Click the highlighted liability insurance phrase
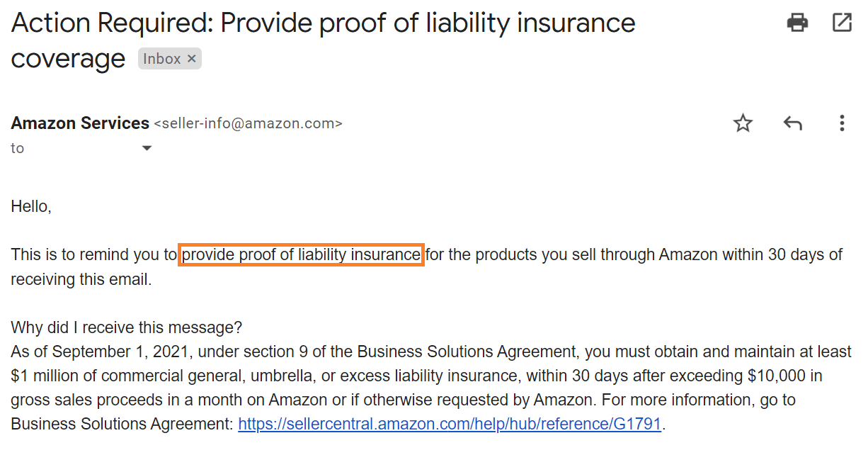The width and height of the screenshot is (868, 455). (301, 254)
